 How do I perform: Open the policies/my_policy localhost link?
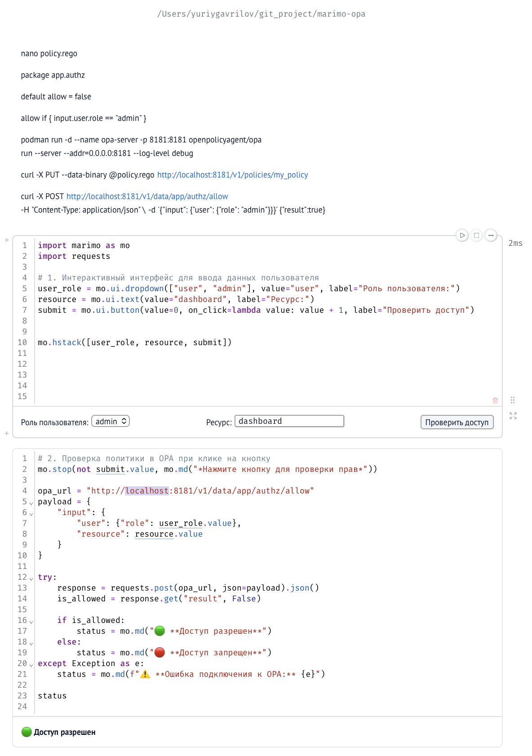pyautogui.click(x=232, y=175)
